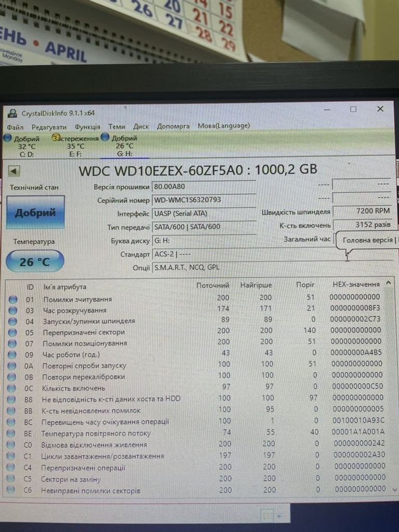This screenshot has height=532, width=399.
Task: Click status dot for 0B Повтори перекалібровки
Action: click(x=11, y=377)
